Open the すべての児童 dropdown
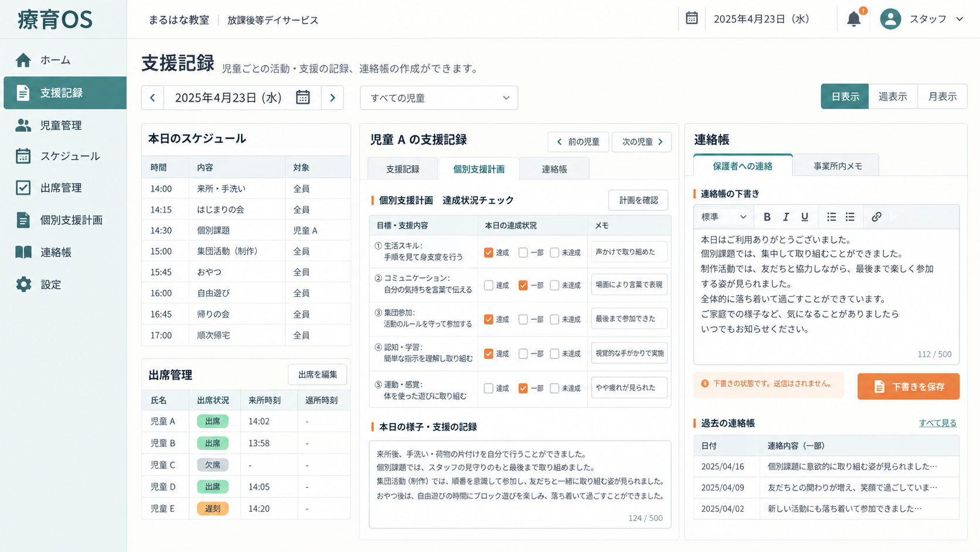 (x=439, y=98)
